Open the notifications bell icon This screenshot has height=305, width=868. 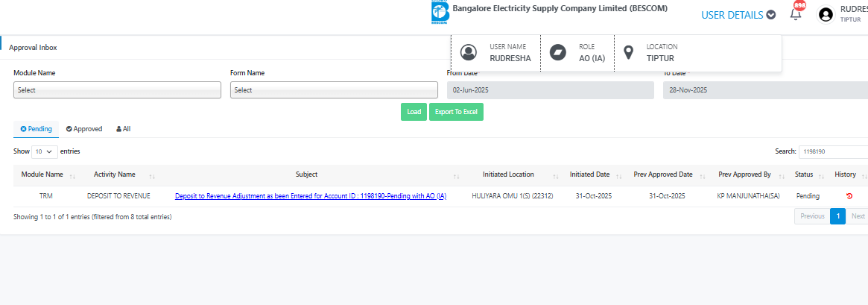(x=796, y=14)
